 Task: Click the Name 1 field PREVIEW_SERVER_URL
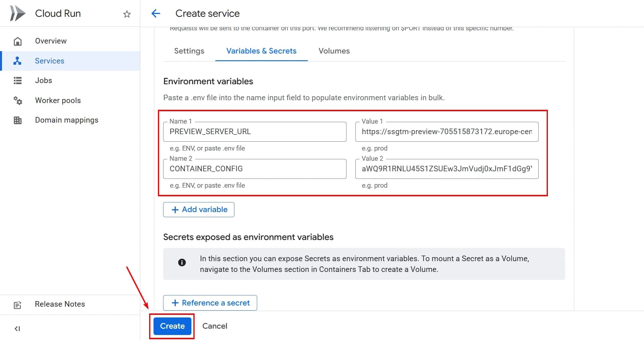pos(255,132)
